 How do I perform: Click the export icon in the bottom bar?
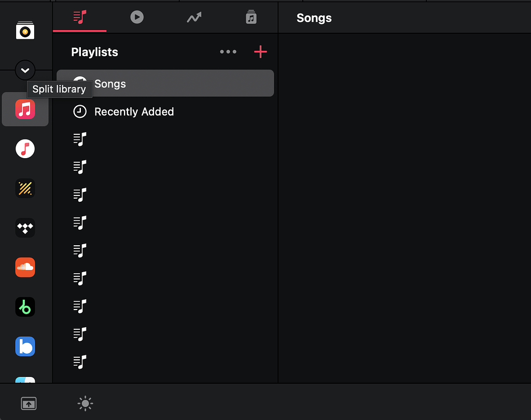[x=29, y=403]
